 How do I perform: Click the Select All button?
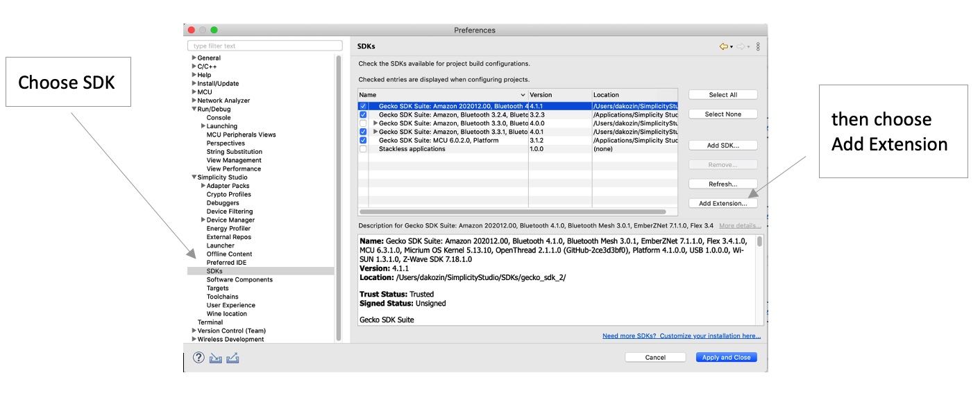point(723,95)
